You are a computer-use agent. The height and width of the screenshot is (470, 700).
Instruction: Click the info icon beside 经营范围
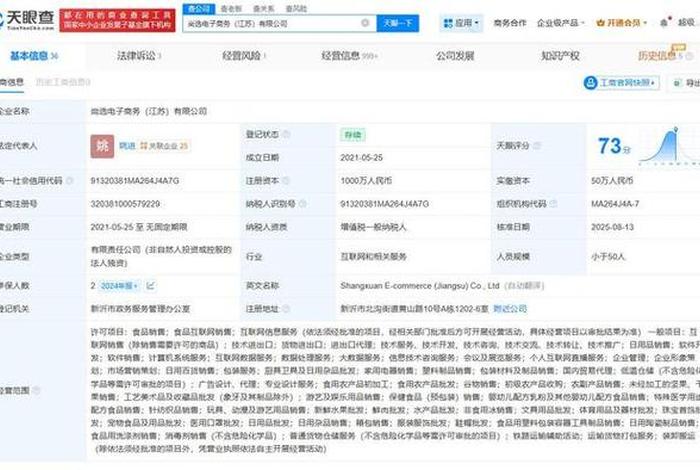pos(37,391)
